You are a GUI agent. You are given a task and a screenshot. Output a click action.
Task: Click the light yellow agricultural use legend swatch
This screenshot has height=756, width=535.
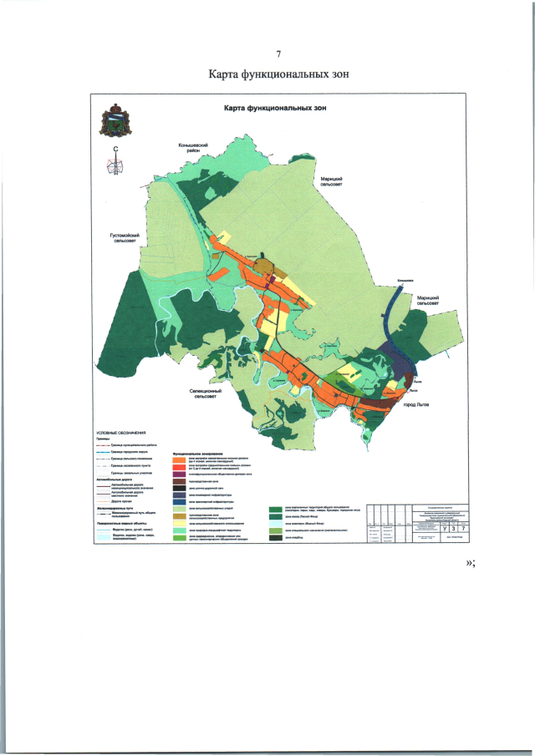click(178, 524)
